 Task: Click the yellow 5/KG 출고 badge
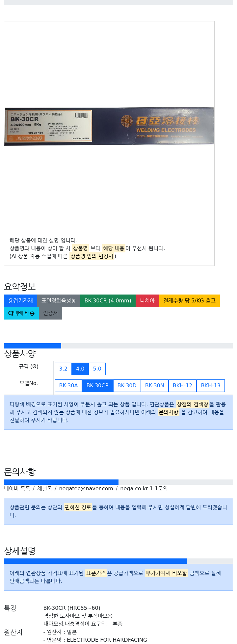click(x=189, y=300)
